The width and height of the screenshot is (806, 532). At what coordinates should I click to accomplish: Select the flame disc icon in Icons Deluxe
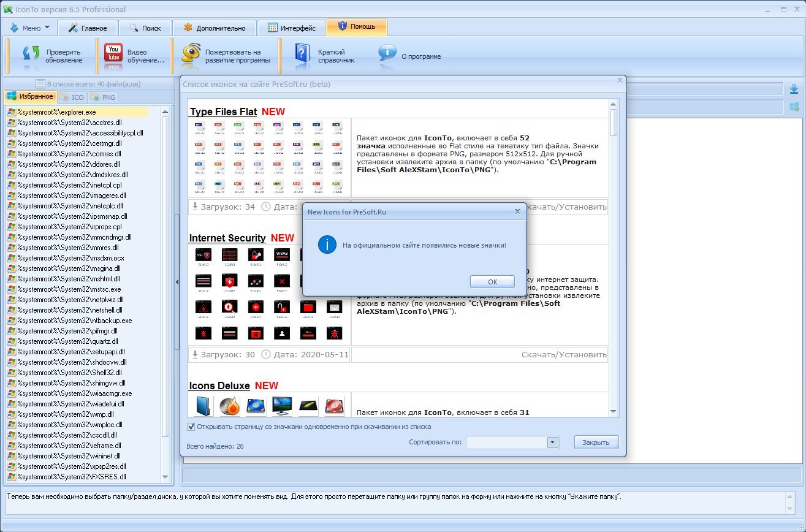(x=230, y=405)
